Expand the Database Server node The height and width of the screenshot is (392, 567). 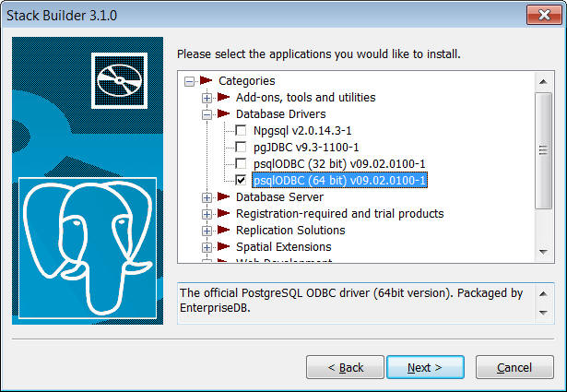tap(207, 197)
